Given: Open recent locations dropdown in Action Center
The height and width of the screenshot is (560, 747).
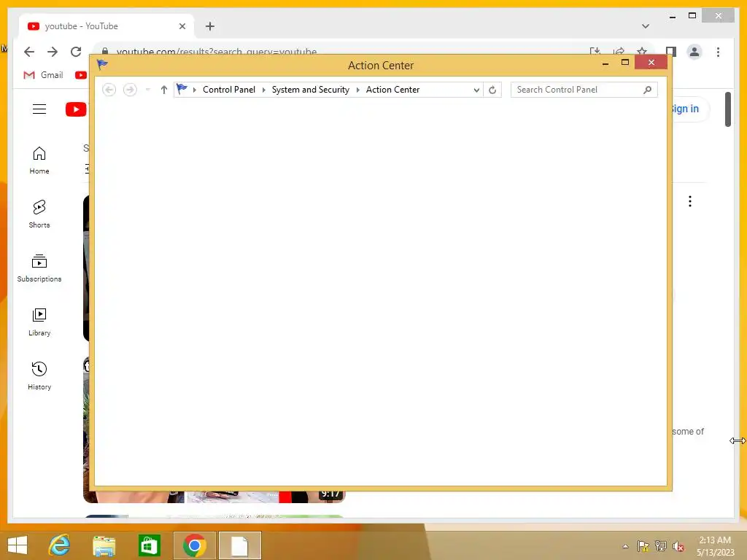Looking at the screenshot, I should [147, 90].
